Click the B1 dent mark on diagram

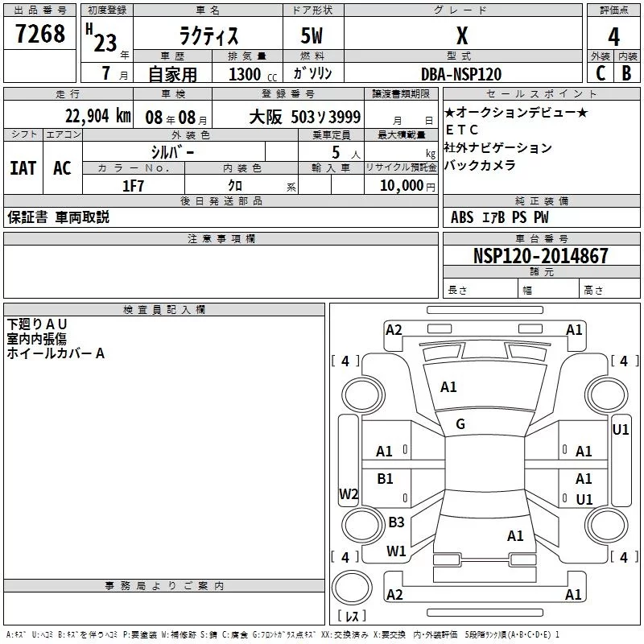[x=385, y=478]
